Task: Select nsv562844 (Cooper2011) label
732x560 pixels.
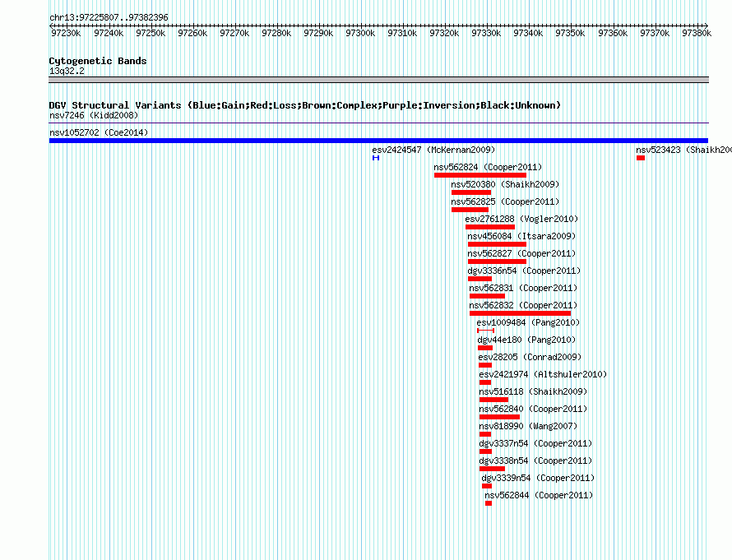Action: tap(538, 495)
